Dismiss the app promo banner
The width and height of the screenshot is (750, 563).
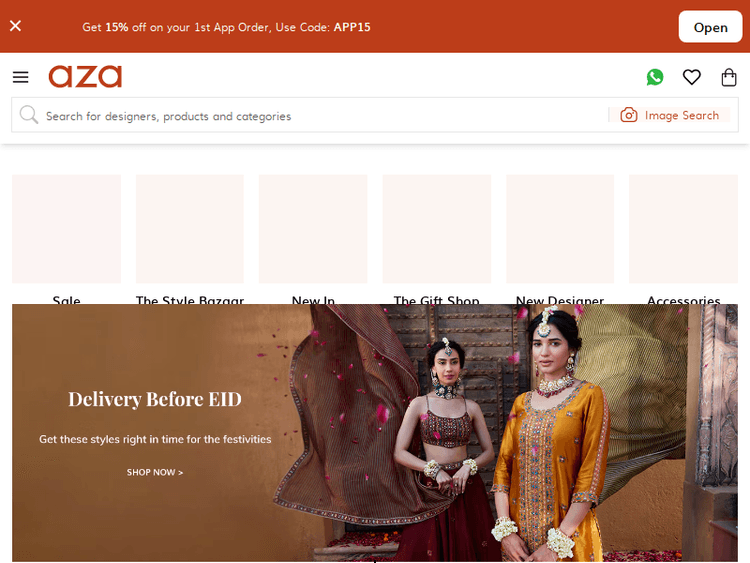[16, 26]
